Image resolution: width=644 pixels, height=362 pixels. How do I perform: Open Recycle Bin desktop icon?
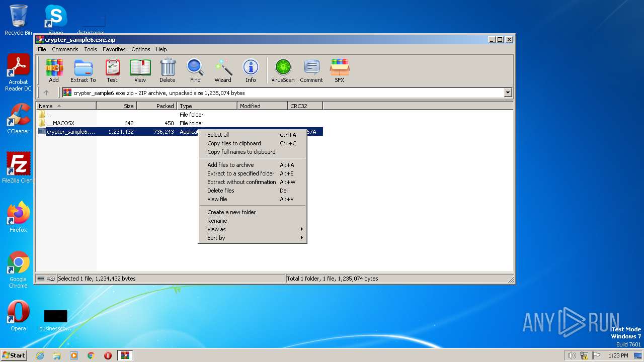click(18, 20)
